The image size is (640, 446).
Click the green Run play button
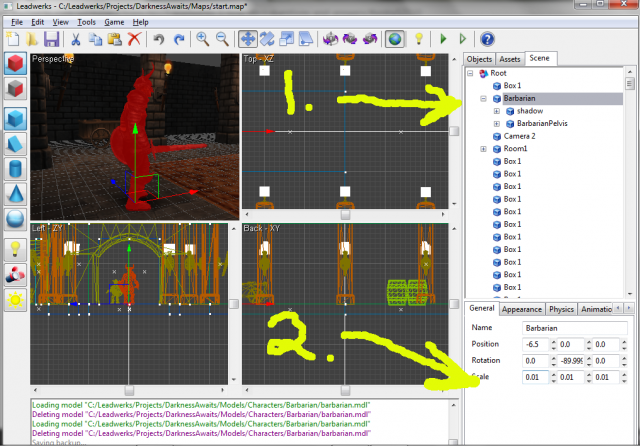[443, 39]
